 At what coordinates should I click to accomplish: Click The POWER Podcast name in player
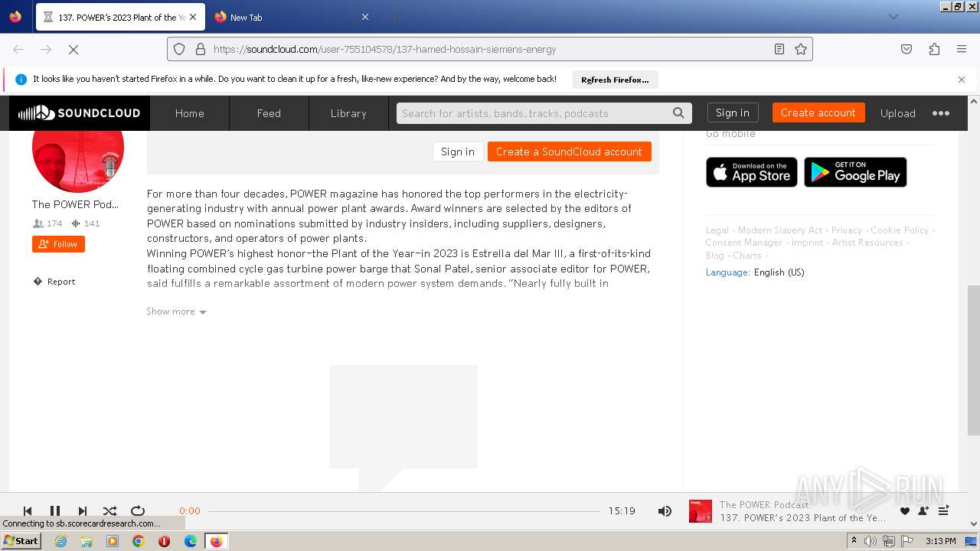click(x=764, y=505)
